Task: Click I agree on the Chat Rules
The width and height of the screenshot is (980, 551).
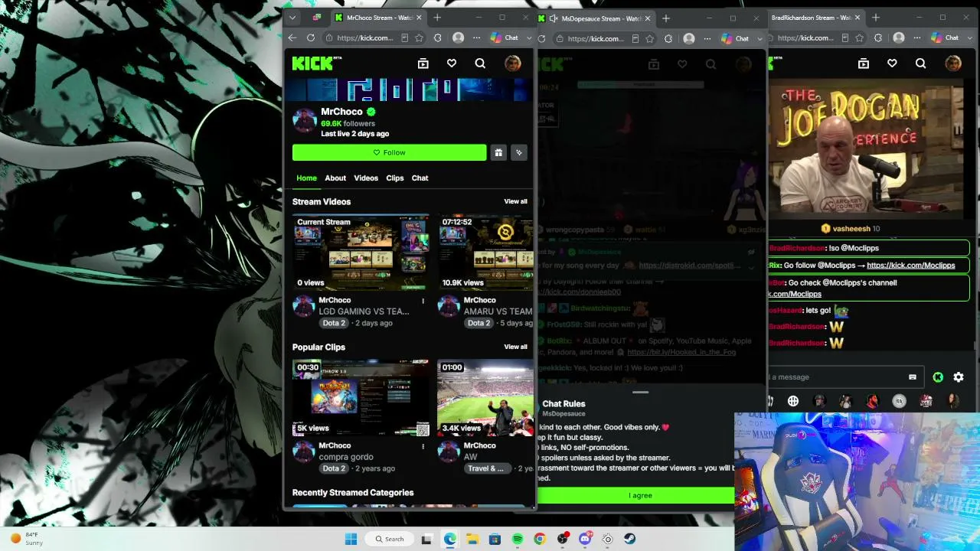Action: (636, 495)
